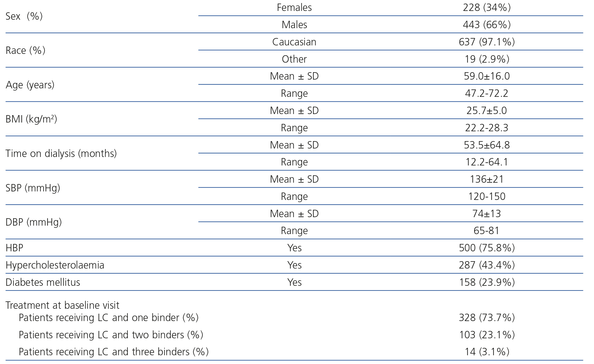The image size is (594, 364).
Task: Select the LC and two binders row
Action: pos(111,335)
